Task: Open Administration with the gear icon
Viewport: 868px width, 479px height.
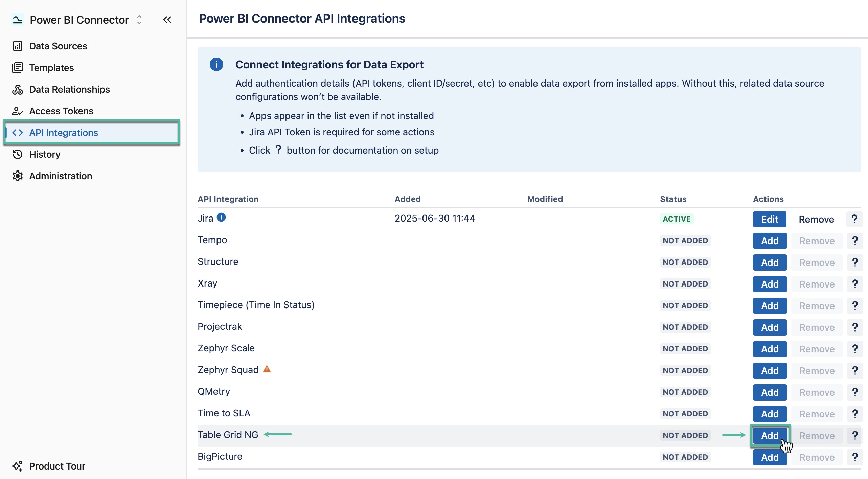Action: coord(18,176)
